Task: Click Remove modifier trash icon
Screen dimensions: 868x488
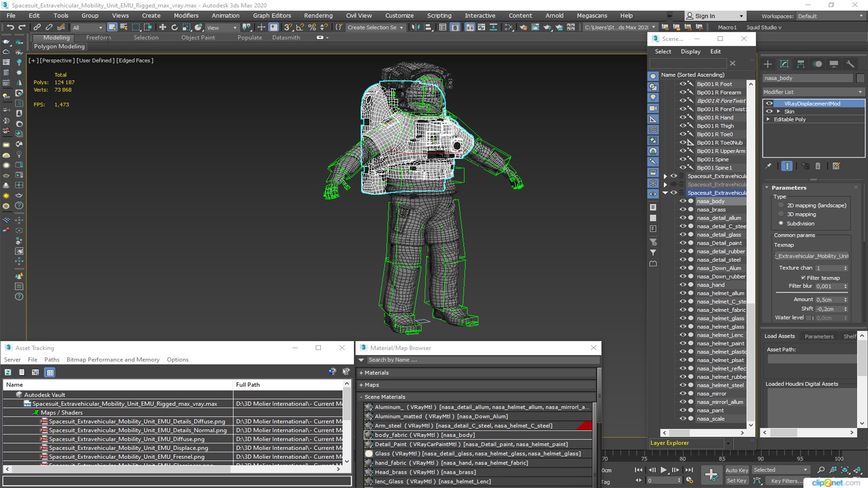Action: tap(818, 166)
